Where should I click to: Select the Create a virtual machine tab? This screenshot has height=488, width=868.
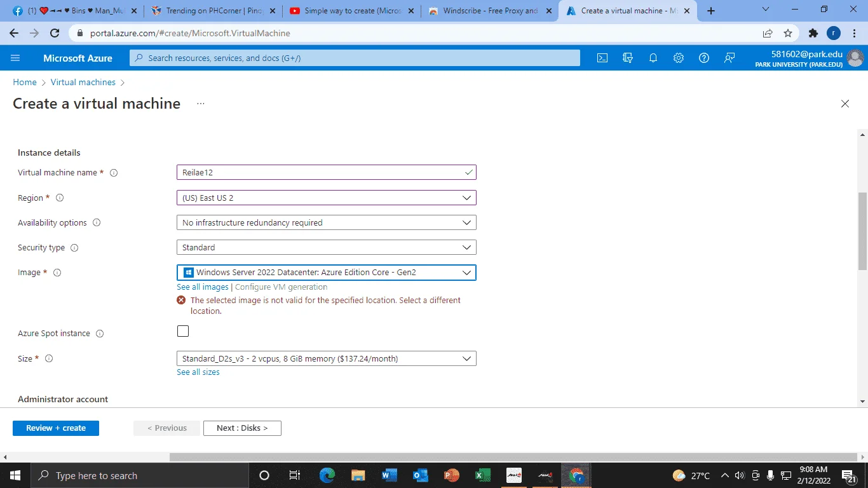pos(628,11)
